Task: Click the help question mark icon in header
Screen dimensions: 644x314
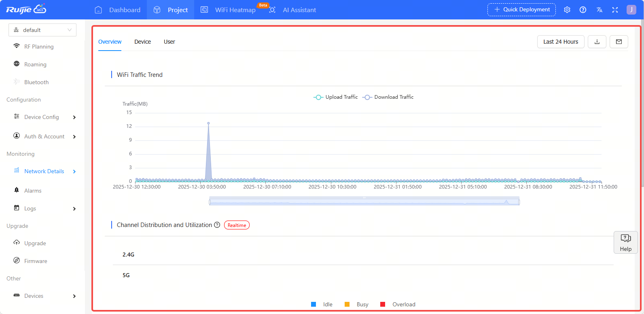Action: [583, 10]
